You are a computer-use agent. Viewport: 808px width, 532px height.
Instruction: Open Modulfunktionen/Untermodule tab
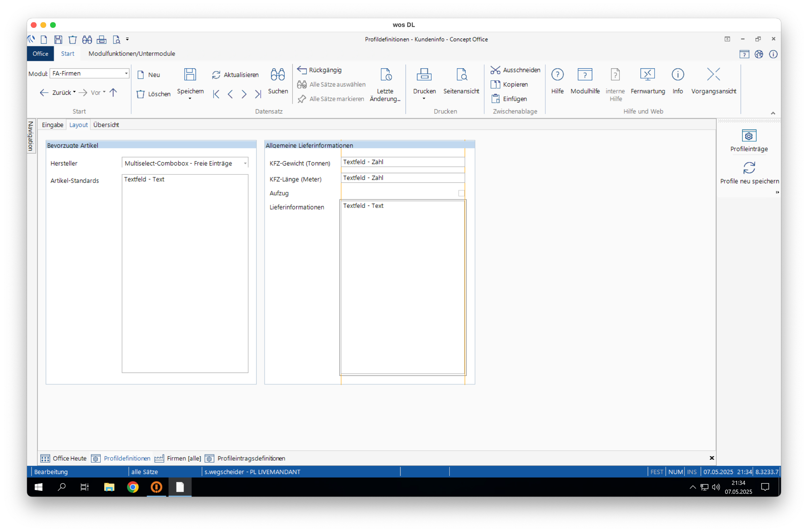(x=132, y=54)
